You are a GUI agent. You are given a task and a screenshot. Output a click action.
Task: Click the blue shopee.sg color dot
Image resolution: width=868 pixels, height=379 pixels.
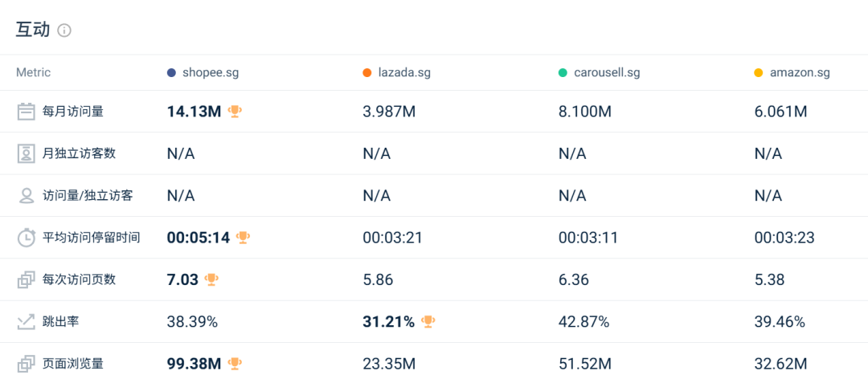click(171, 73)
